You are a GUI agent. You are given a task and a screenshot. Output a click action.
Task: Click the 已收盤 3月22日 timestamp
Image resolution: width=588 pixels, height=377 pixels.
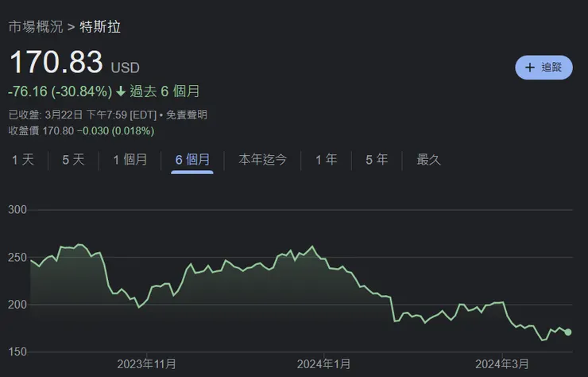pos(82,115)
